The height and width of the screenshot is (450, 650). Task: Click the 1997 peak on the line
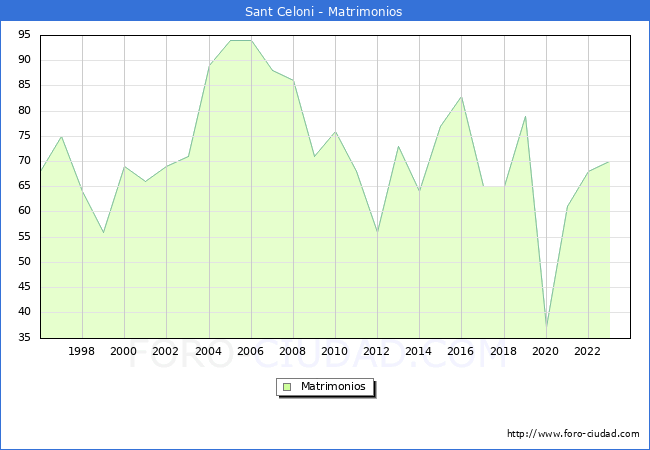pos(61,137)
